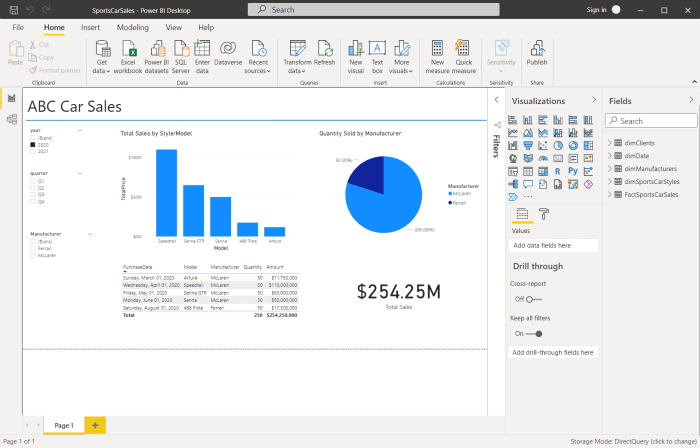Tick the Q4 quarter checkbox

33,202
